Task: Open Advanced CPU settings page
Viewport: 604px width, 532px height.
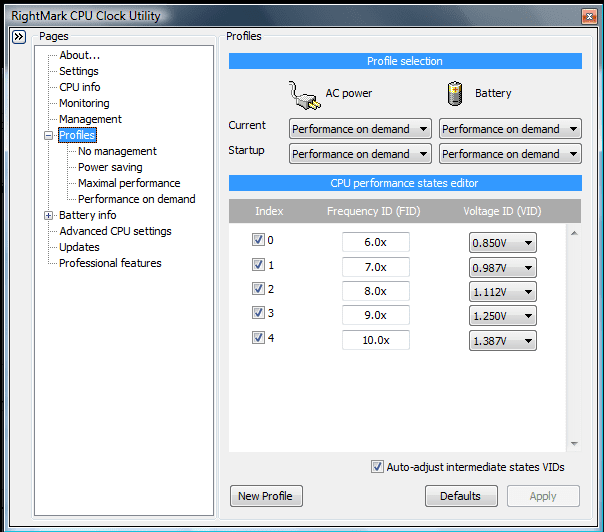Action: [115, 231]
